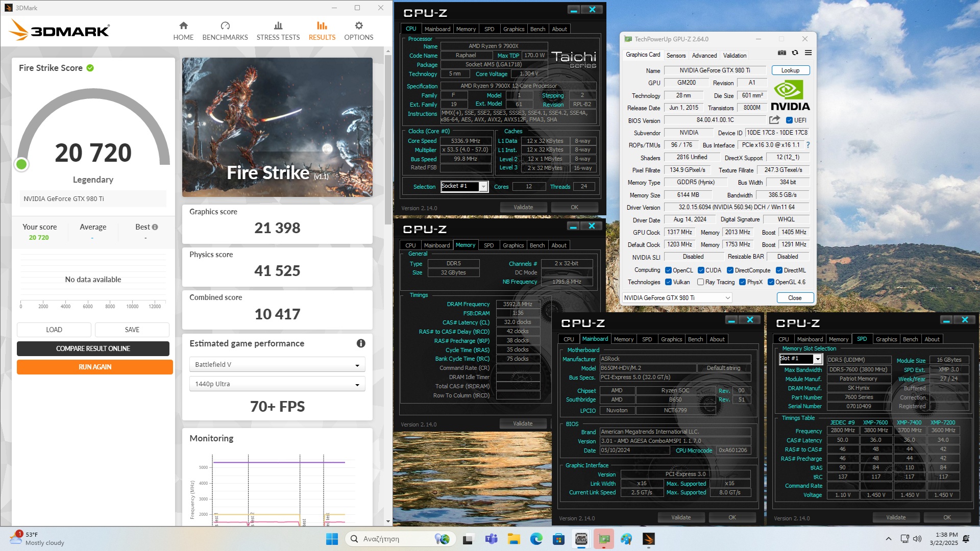Switch to Sensors tab in GPU-Z
Image resolution: width=980 pixels, height=551 pixels.
click(x=676, y=55)
